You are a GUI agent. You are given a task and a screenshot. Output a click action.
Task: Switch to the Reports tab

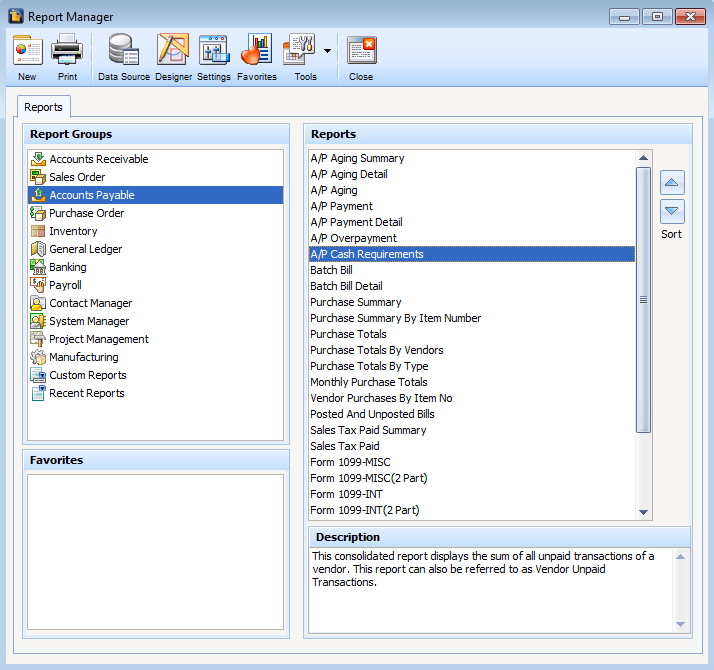coord(43,107)
